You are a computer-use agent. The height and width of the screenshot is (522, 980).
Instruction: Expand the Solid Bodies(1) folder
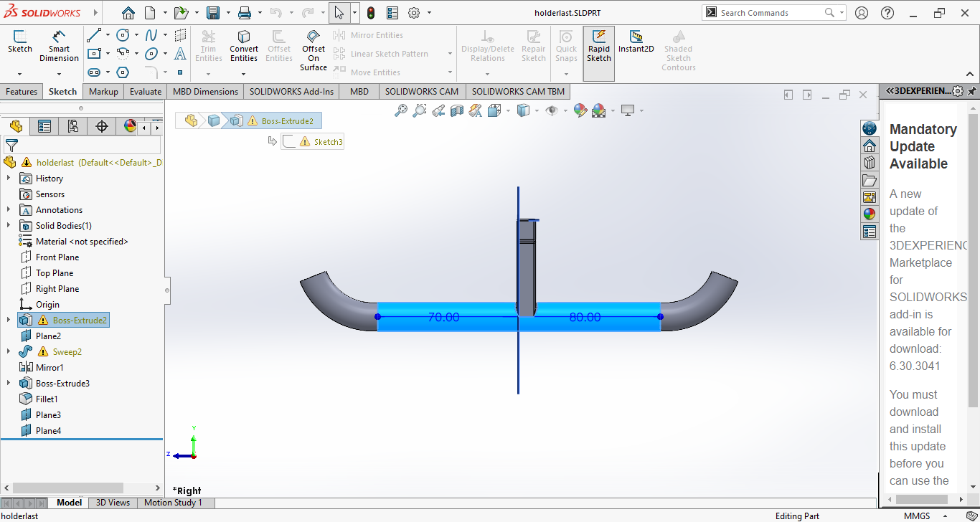[x=9, y=226]
